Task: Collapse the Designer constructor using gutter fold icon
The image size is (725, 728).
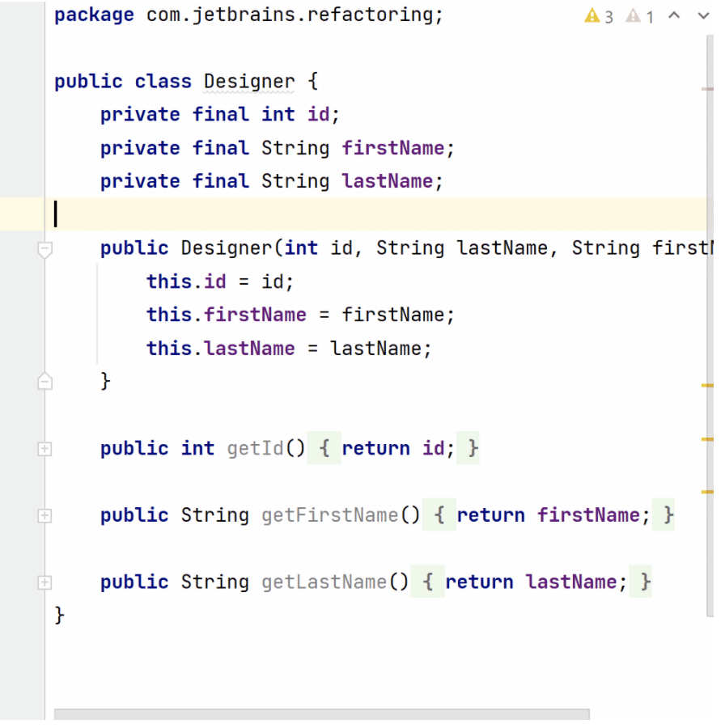Action: (x=45, y=250)
